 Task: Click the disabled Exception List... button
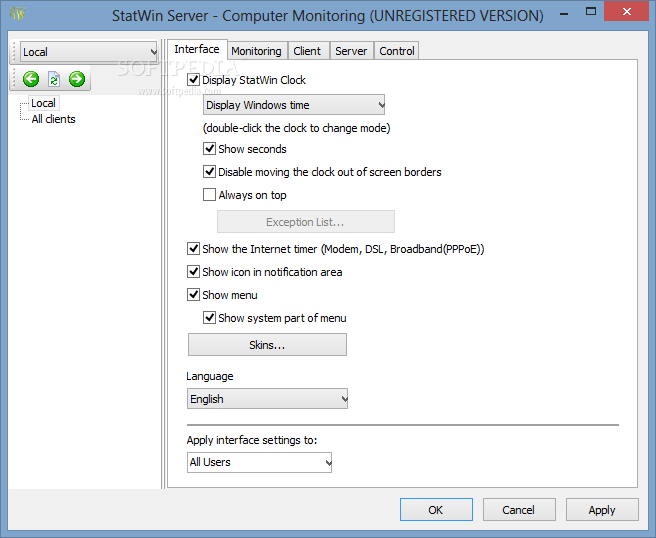click(305, 222)
